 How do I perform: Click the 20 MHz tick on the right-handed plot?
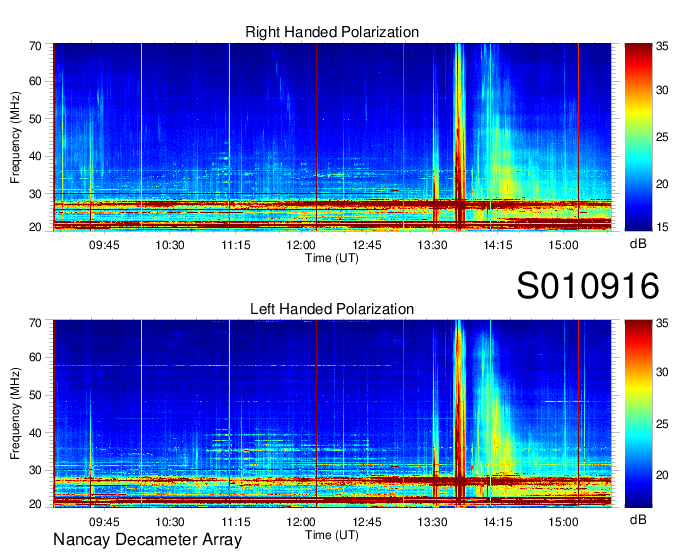(x=35, y=227)
